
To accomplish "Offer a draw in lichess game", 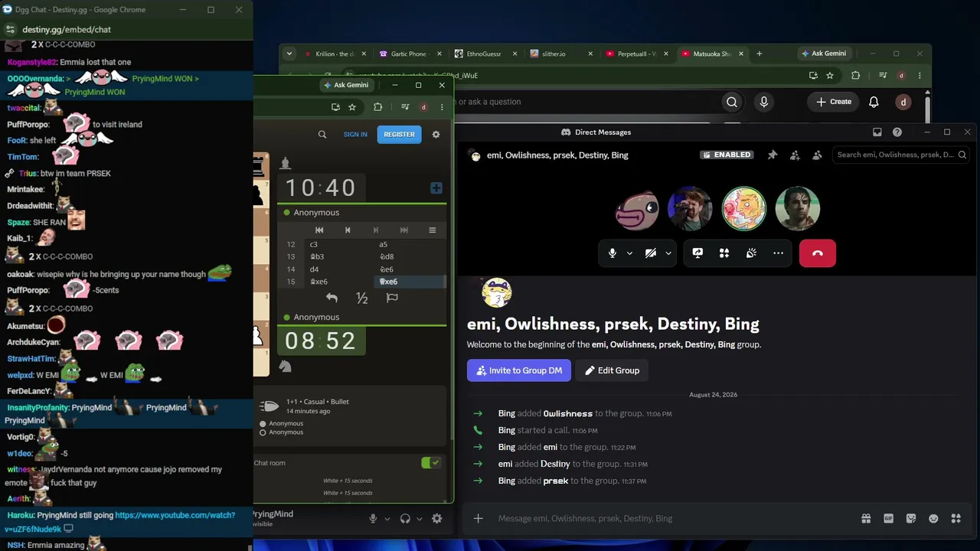I will tap(362, 298).
